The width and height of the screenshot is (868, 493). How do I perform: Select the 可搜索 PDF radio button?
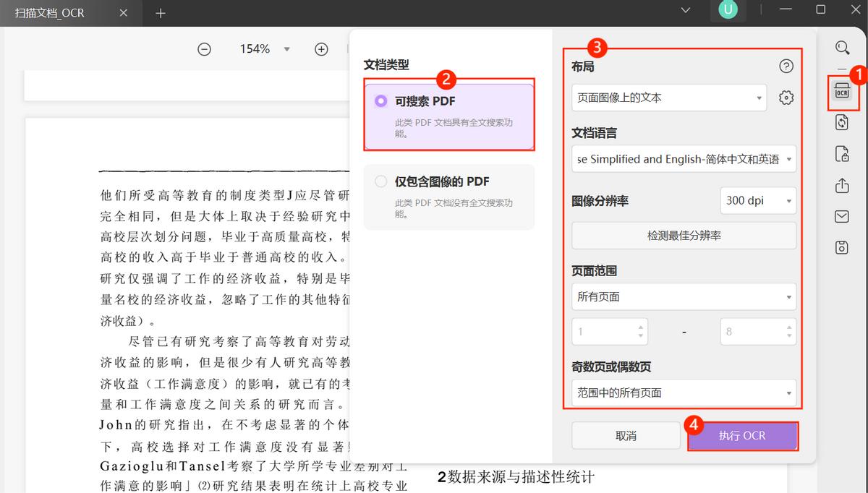click(x=381, y=101)
